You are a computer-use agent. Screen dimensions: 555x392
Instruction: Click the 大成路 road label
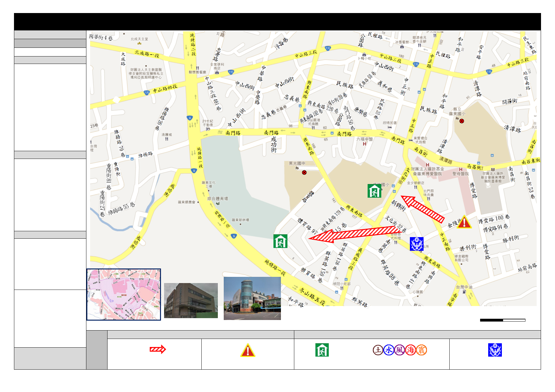(123, 59)
